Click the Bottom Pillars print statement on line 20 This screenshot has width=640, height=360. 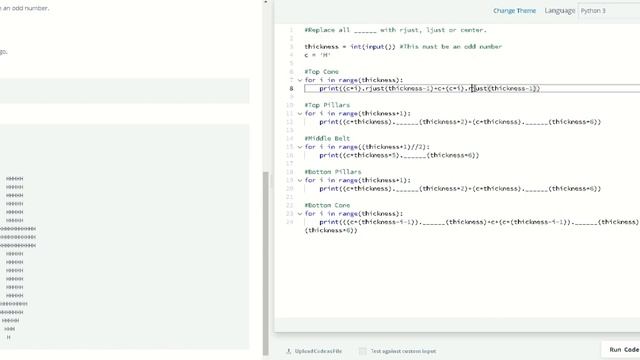click(460, 189)
